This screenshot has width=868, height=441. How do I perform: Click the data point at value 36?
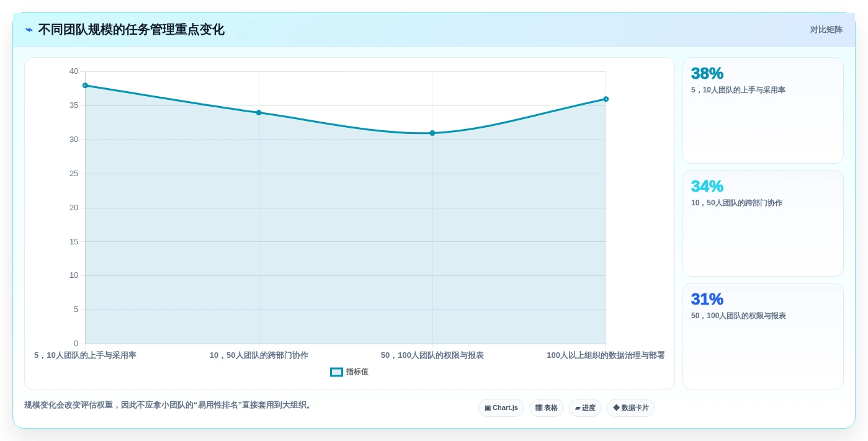[606, 99]
